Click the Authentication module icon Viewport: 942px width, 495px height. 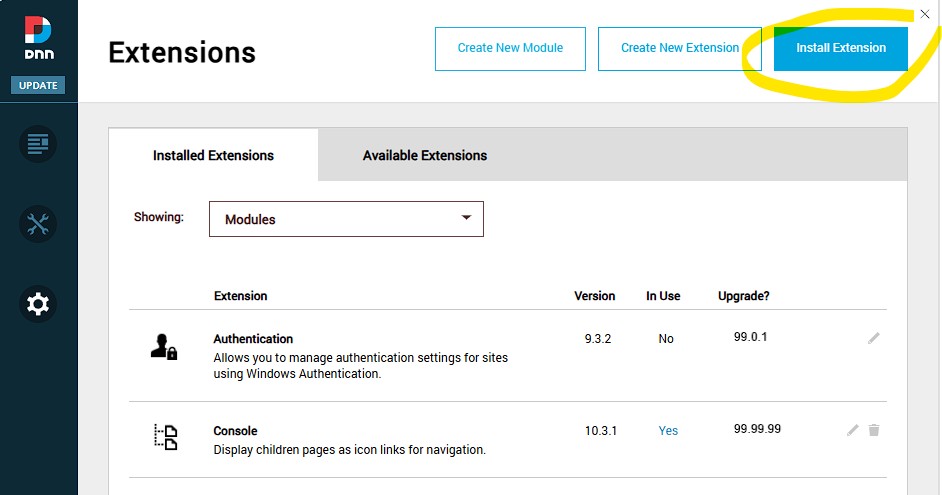tap(163, 347)
